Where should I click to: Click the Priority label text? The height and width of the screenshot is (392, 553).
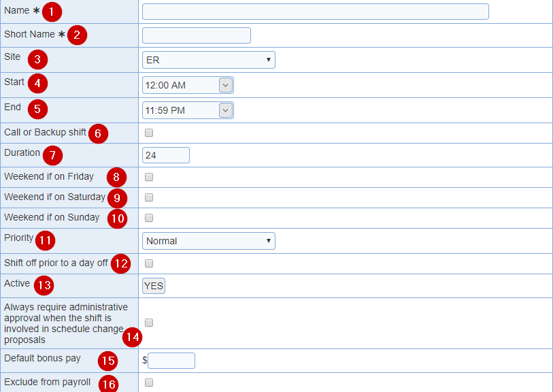coord(18,238)
